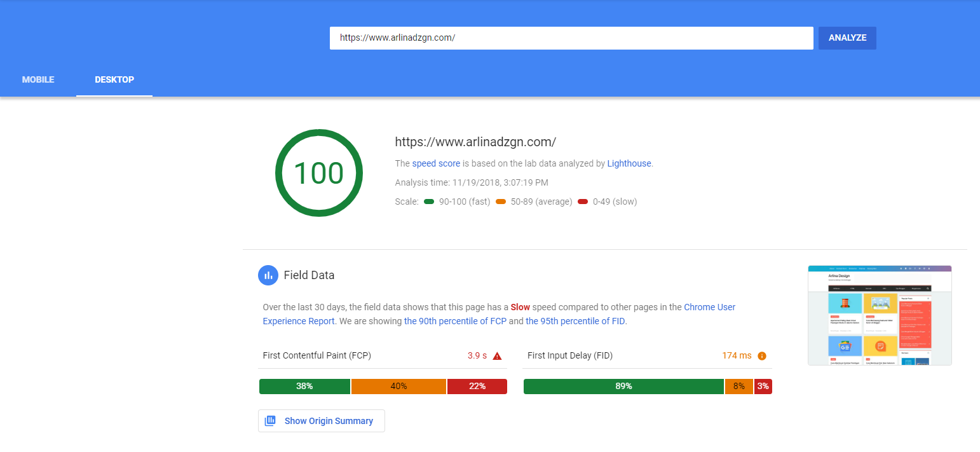Click the Show Origin Summary chart icon

click(x=270, y=421)
